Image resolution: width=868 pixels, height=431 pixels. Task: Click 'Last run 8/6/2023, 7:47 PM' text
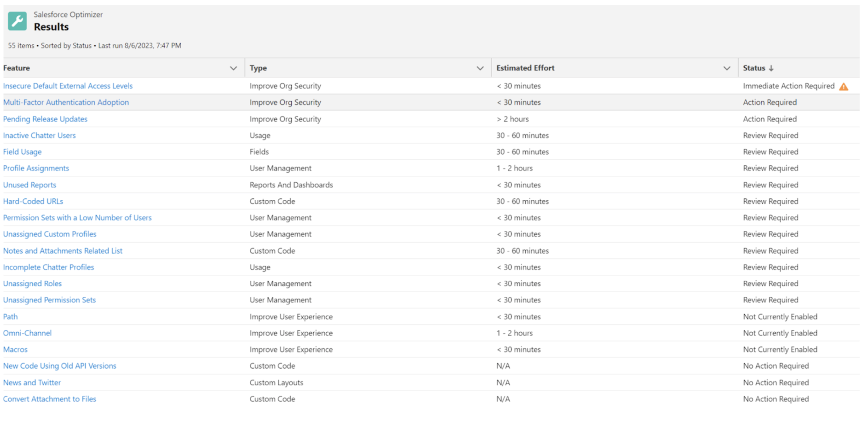tap(140, 45)
